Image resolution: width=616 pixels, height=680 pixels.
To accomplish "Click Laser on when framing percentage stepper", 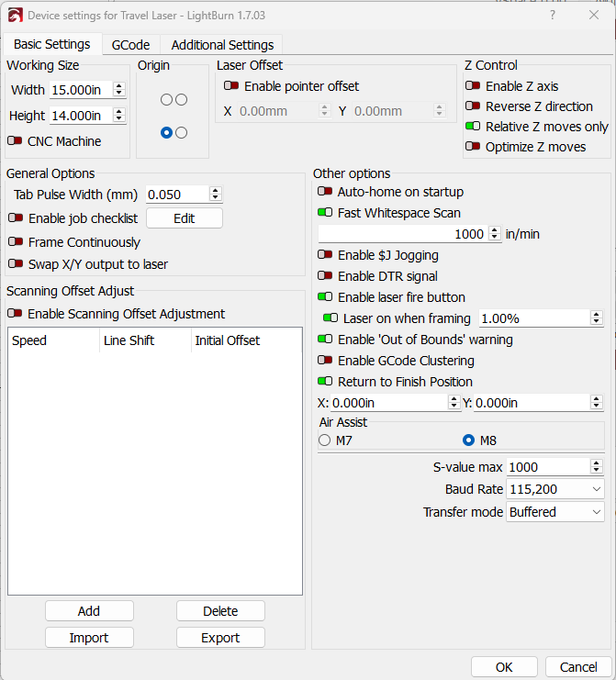I will pyautogui.click(x=597, y=318).
